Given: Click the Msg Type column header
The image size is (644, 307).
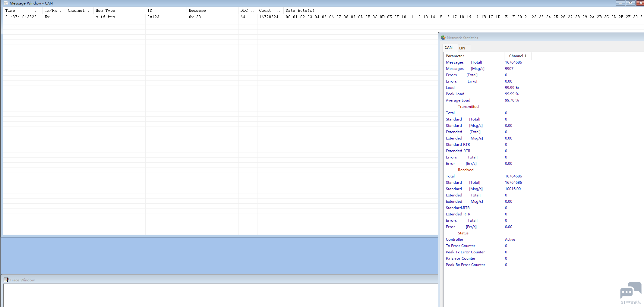Looking at the screenshot, I should point(119,11).
